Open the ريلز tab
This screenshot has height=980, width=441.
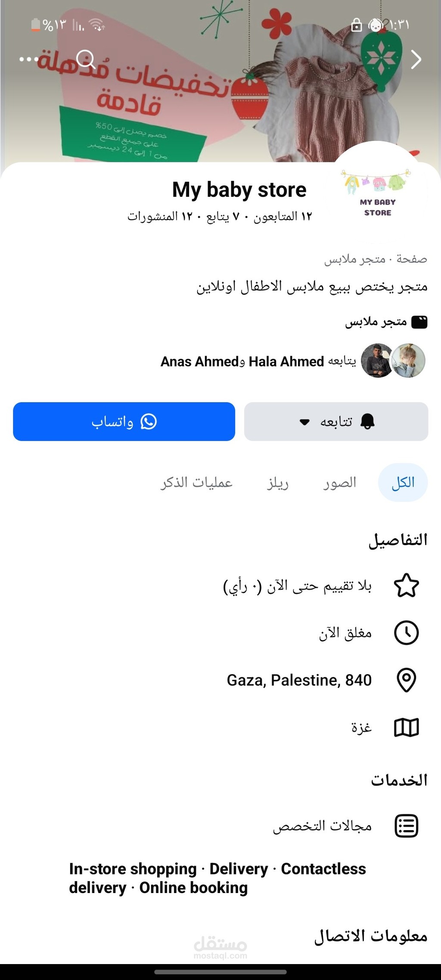click(278, 483)
